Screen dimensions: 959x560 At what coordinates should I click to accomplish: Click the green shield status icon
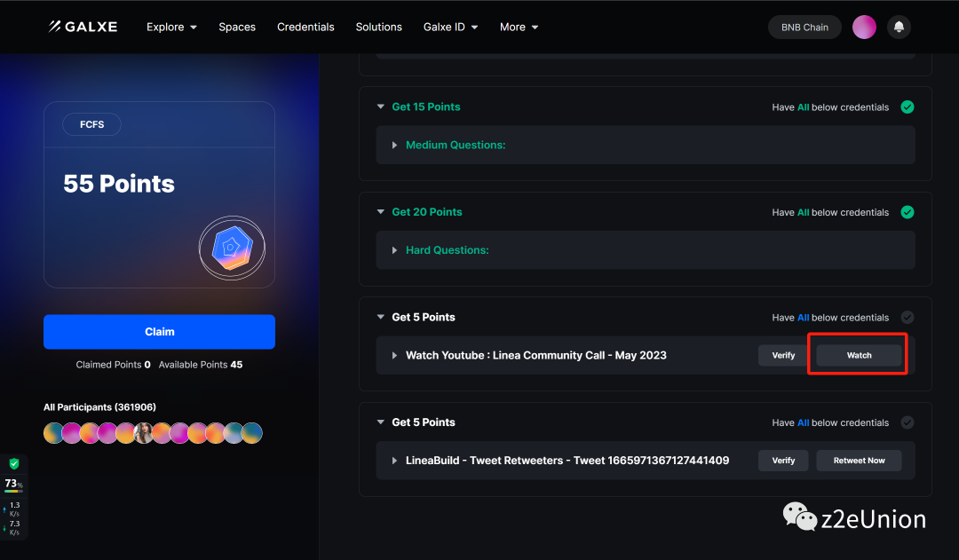click(x=14, y=464)
